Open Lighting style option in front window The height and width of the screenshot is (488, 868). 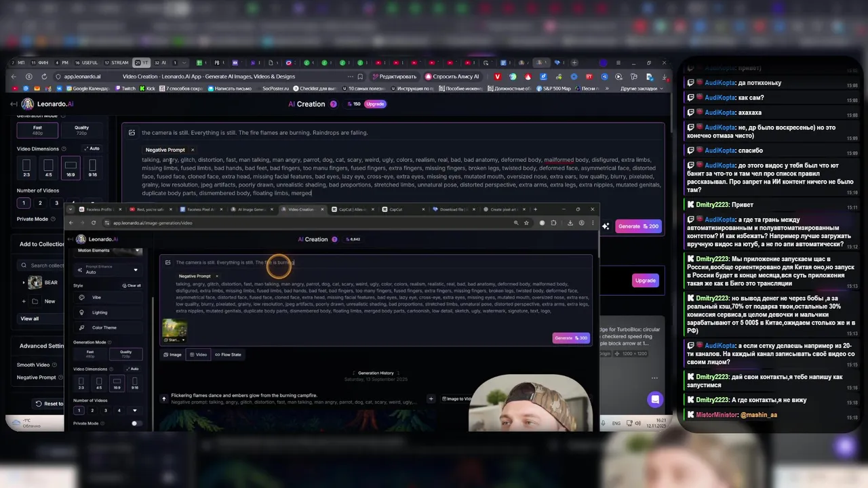pos(108,312)
